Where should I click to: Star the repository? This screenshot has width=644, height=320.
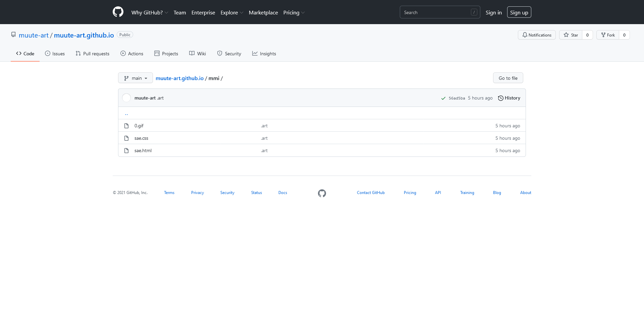coord(571,35)
